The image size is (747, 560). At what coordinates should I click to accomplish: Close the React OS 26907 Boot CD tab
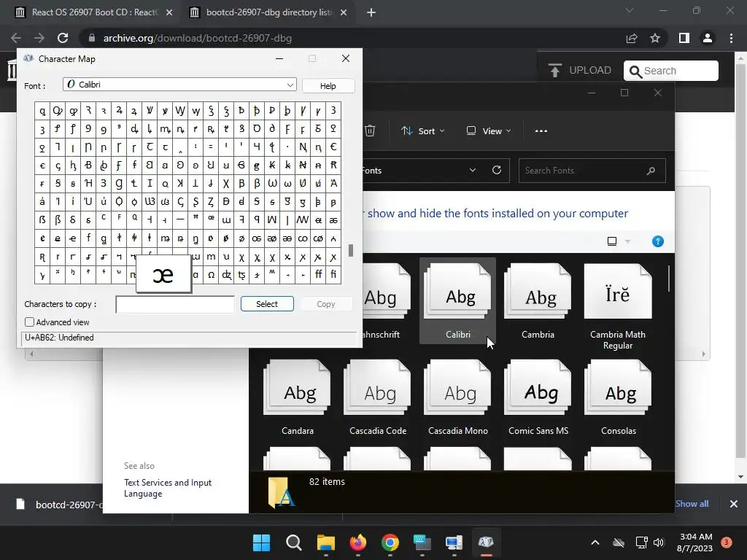point(169,13)
